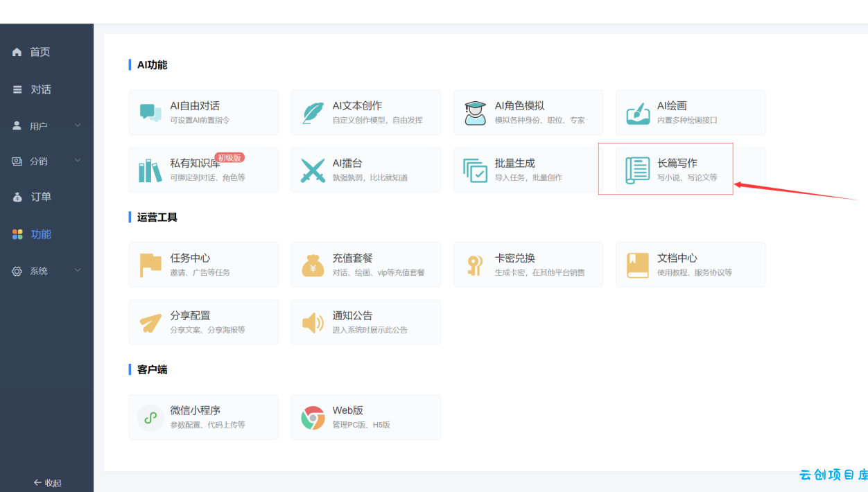Click the green mini program icon of 微信小程序
The image size is (868, 492).
150,417
